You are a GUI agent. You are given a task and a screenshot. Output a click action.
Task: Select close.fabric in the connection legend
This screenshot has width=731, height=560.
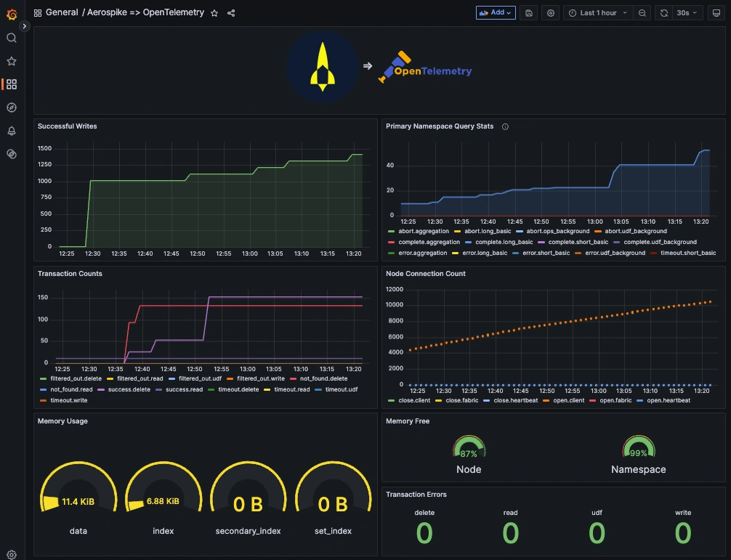(461, 400)
